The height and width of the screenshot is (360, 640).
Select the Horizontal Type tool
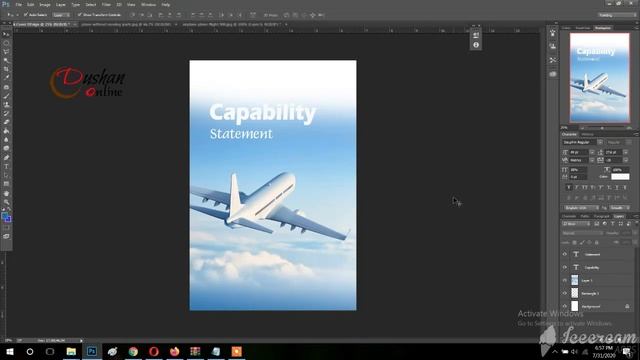coord(6,167)
